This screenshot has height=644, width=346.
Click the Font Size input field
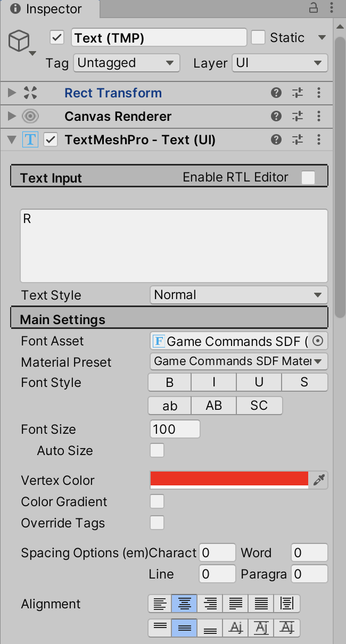click(175, 429)
